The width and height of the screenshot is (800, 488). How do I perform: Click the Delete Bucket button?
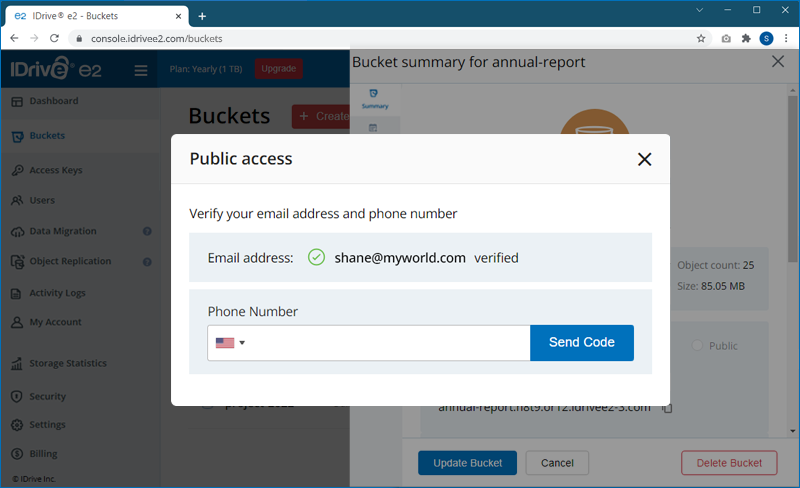pos(728,463)
